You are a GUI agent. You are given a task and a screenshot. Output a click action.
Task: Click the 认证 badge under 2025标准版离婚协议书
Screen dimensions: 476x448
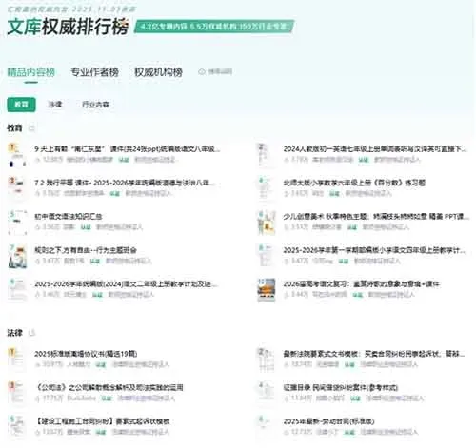[101, 364]
